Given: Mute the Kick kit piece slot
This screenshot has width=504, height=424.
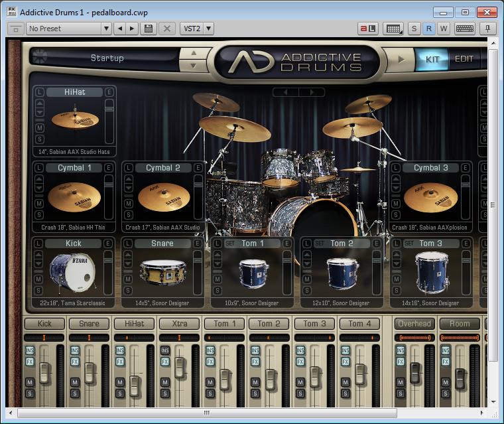Looking at the screenshot, I should coord(38,279).
